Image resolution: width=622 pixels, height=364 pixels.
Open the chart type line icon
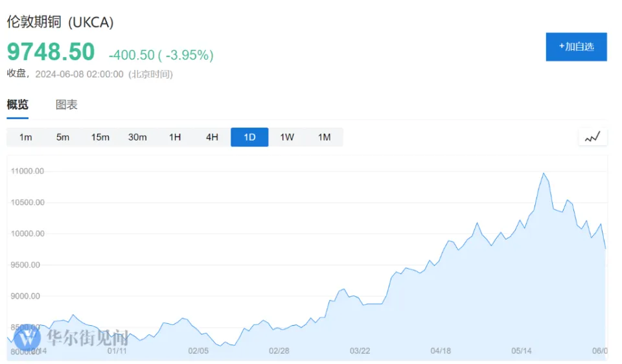[x=593, y=137]
